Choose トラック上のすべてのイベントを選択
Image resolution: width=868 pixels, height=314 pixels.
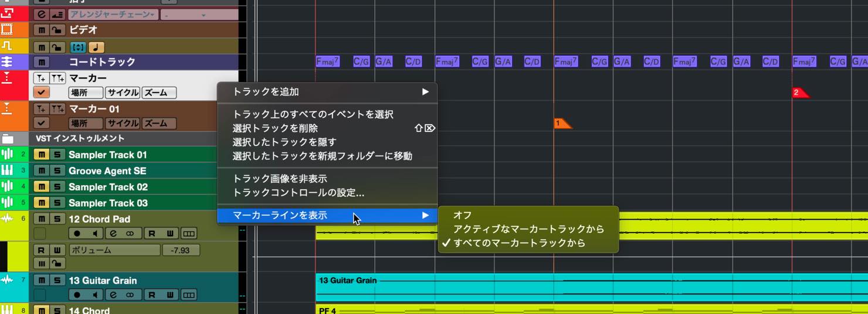tap(327, 114)
